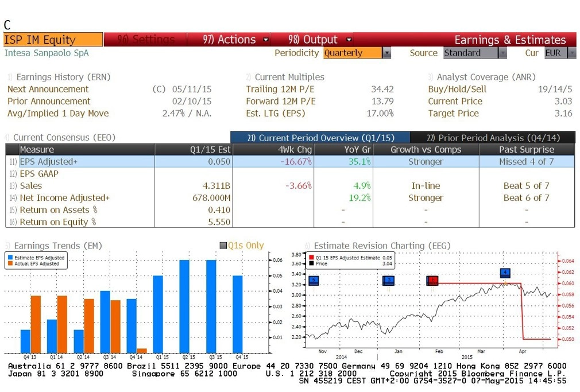
Task: Open the Source Standard dropdown arrow
Action: (x=502, y=53)
